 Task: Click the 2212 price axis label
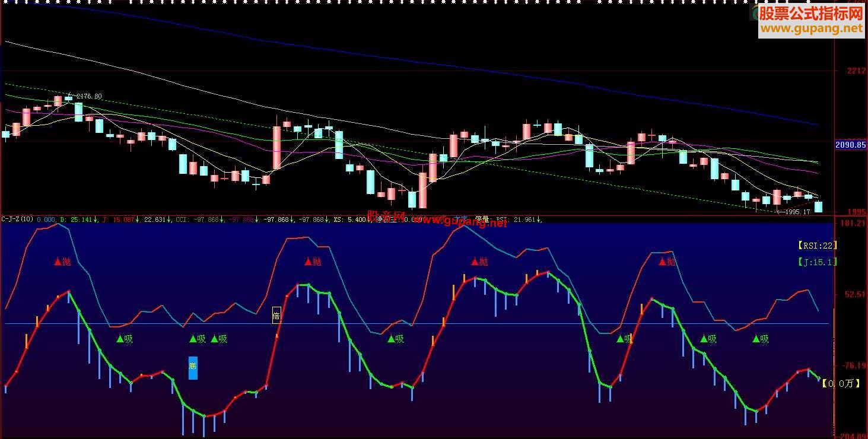pyautogui.click(x=856, y=71)
